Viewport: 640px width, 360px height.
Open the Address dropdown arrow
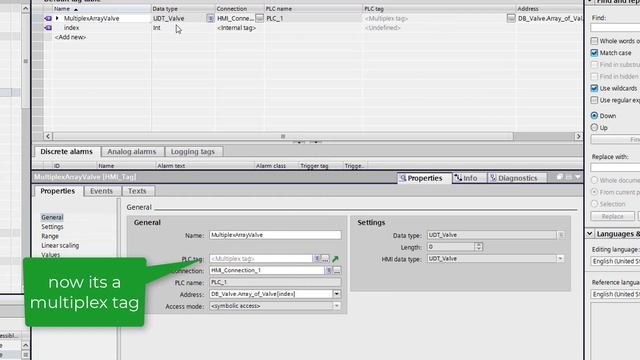(337, 294)
